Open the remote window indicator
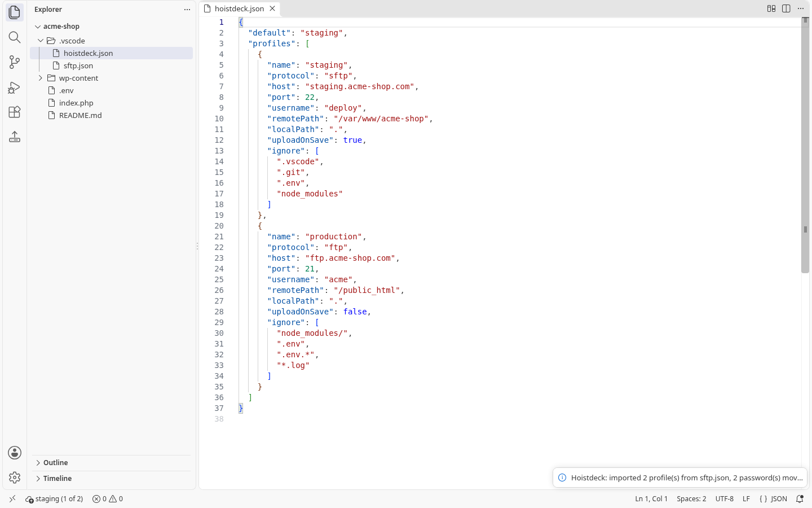The height and width of the screenshot is (508, 812). click(x=12, y=499)
